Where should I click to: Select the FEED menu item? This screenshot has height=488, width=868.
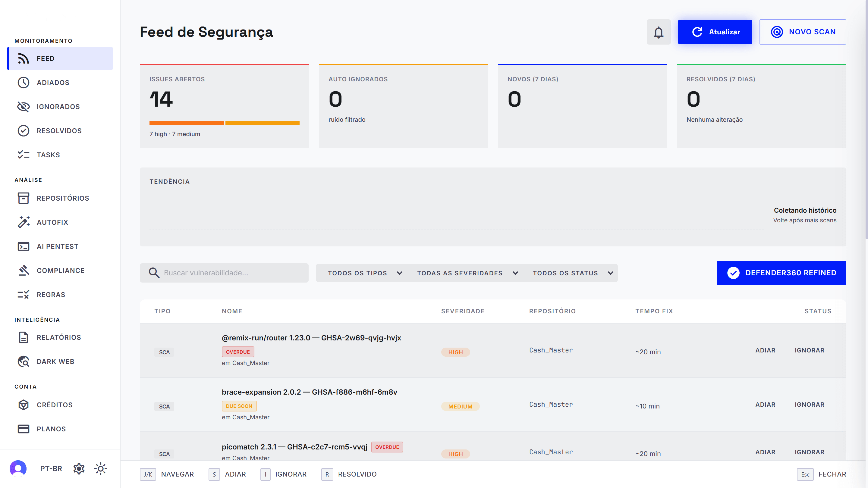point(60,59)
